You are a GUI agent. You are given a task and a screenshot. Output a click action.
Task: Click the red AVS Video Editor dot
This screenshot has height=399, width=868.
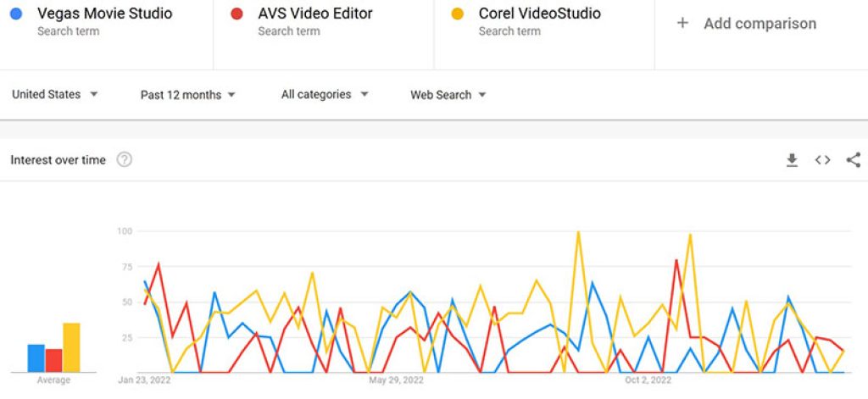pyautogui.click(x=237, y=14)
